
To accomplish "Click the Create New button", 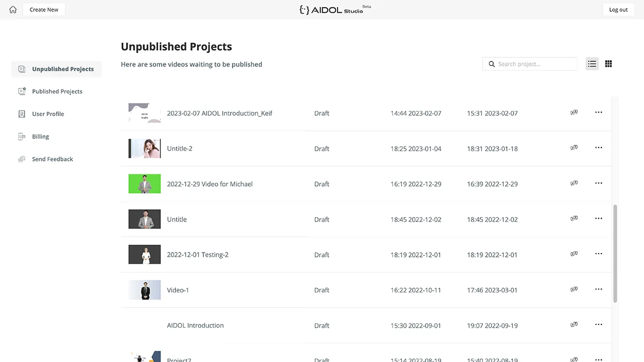I will [x=44, y=10].
